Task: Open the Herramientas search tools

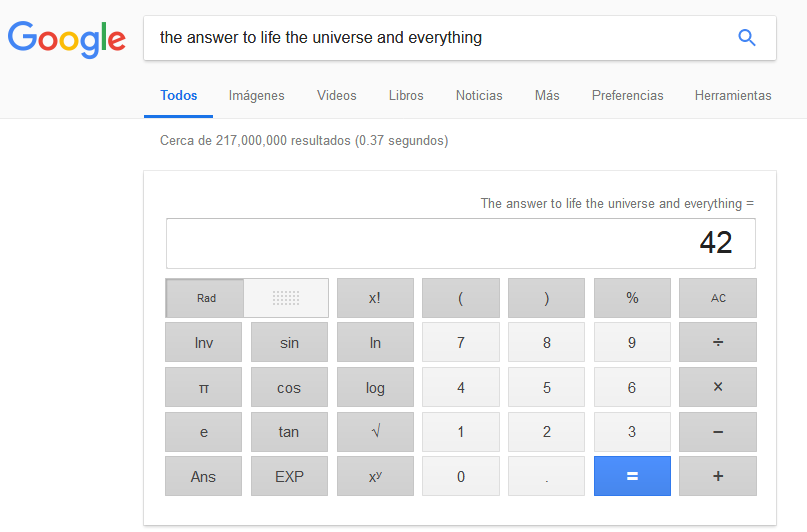Action: (x=733, y=96)
